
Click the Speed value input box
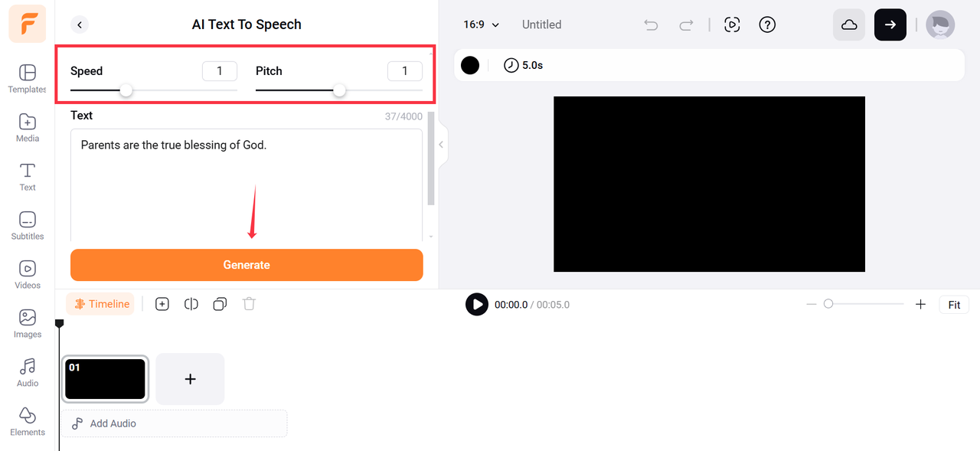click(x=220, y=71)
